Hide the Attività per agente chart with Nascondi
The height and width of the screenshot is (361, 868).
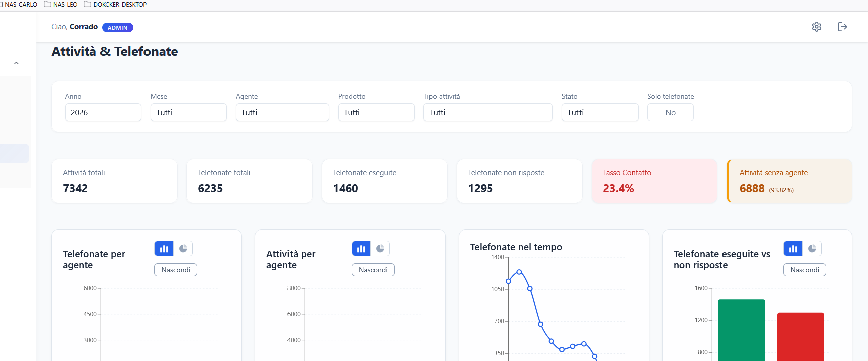[373, 270]
